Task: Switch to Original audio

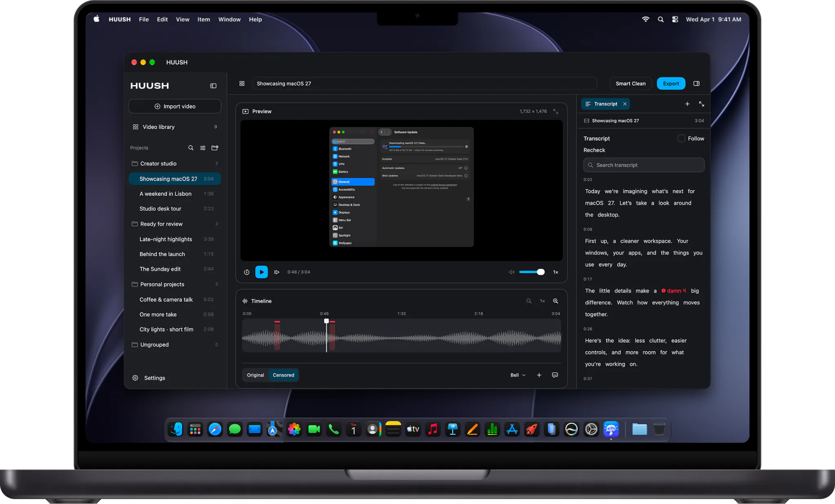Action: 255,375
